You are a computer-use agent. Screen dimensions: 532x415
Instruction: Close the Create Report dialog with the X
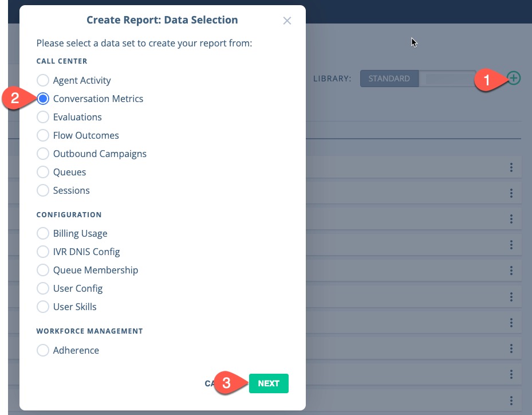287,20
